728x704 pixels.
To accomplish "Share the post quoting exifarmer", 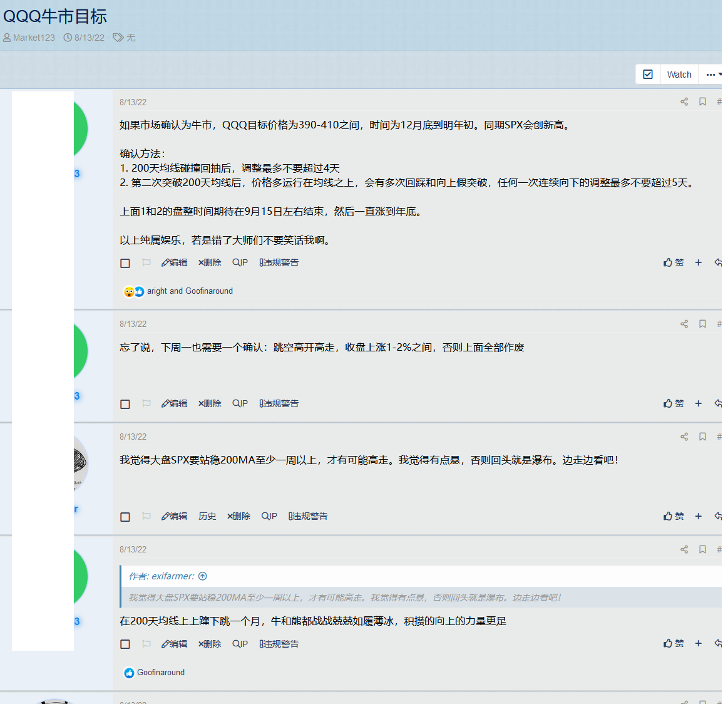I will [x=684, y=550].
